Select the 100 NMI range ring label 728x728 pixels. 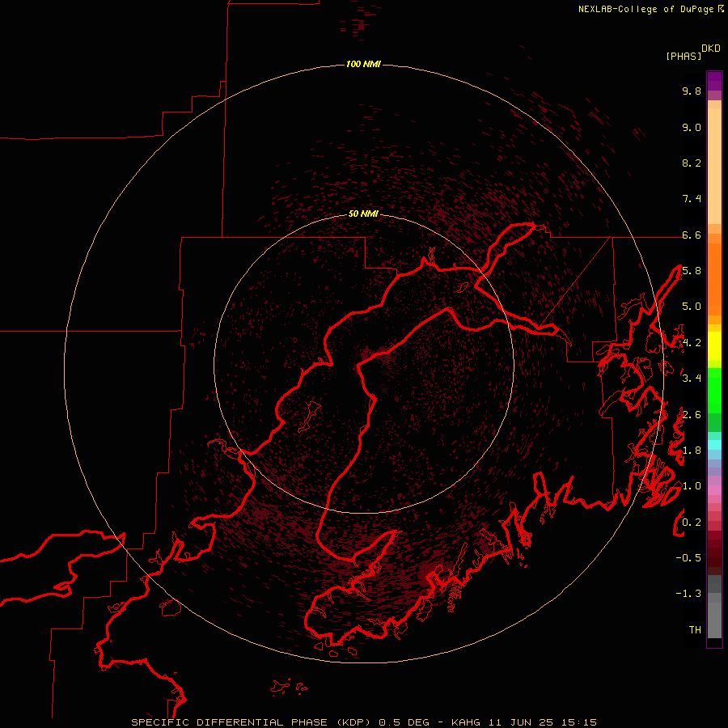pyautogui.click(x=363, y=64)
